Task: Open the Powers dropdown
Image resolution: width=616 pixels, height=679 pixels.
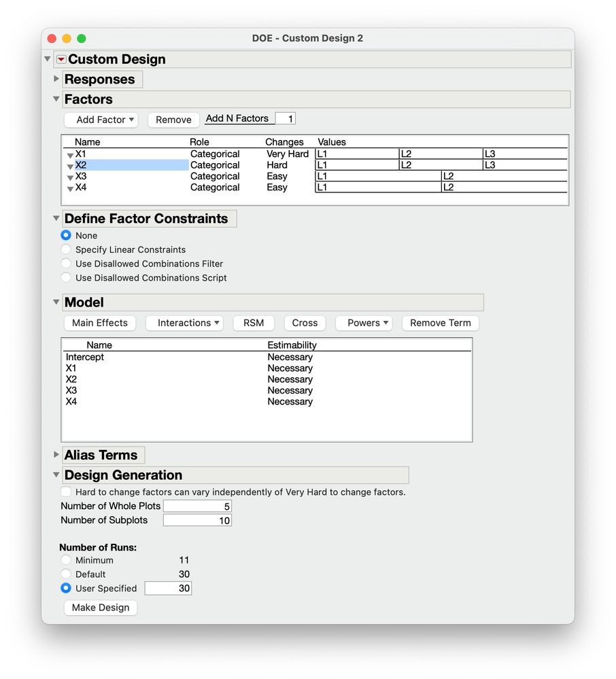Action: point(364,323)
